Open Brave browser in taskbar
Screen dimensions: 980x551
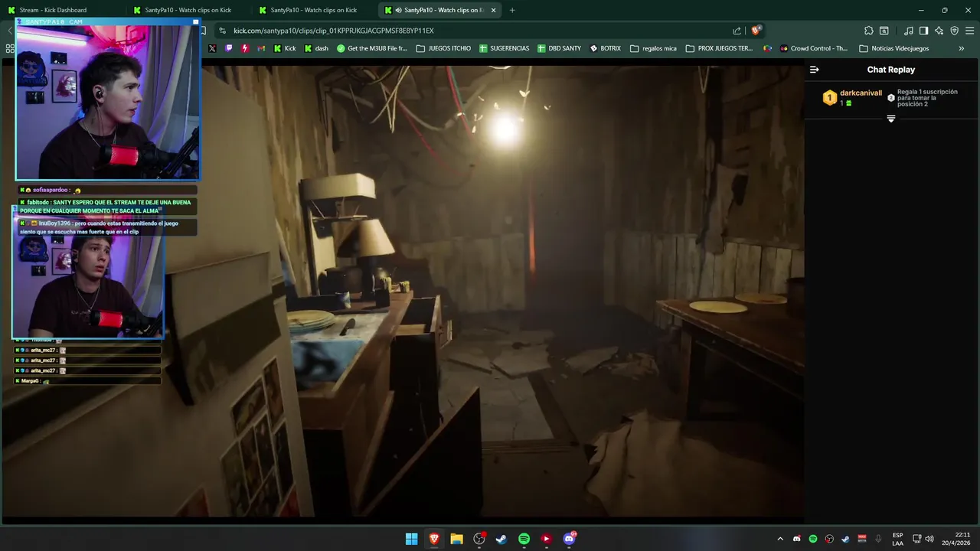pyautogui.click(x=434, y=539)
